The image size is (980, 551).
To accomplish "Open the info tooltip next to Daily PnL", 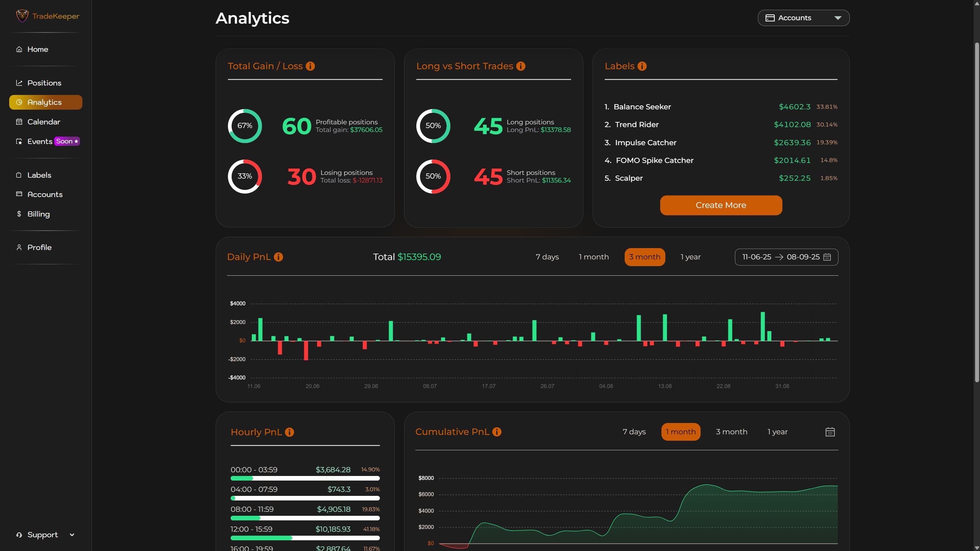I will (x=279, y=257).
